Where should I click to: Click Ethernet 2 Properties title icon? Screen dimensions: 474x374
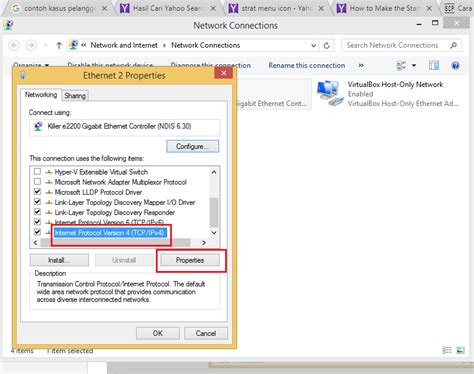[22, 75]
